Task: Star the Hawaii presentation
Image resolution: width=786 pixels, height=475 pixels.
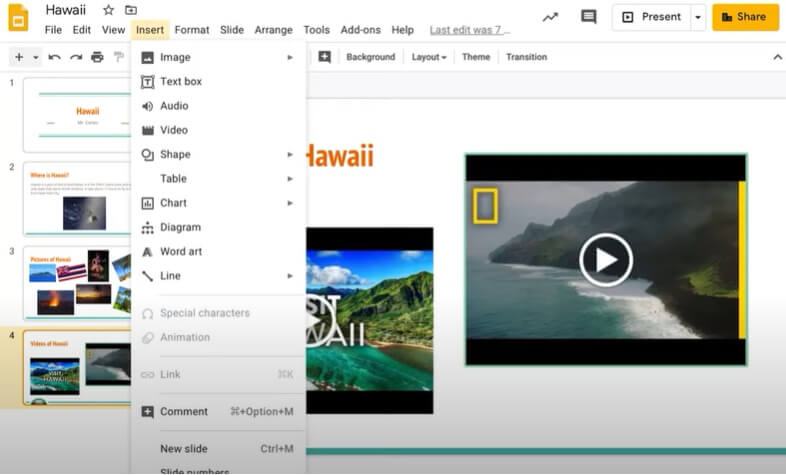Action: click(x=108, y=10)
